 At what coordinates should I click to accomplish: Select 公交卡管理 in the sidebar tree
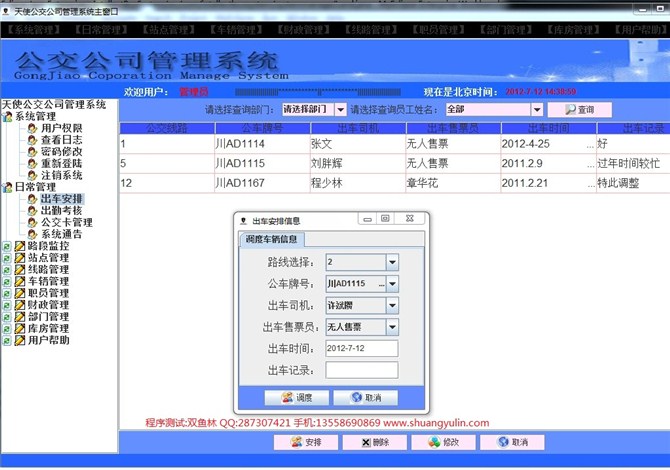(67, 222)
